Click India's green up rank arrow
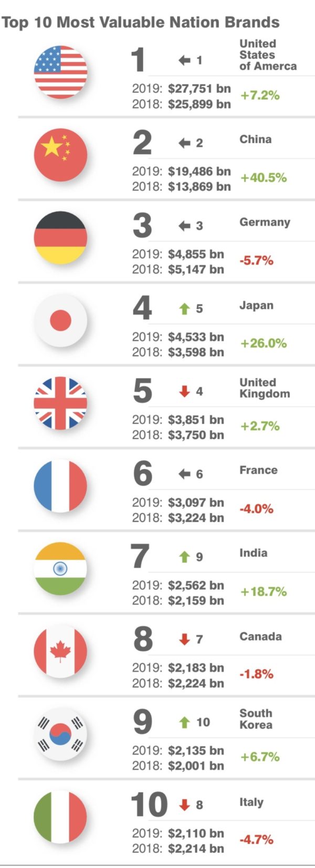 click(x=184, y=557)
